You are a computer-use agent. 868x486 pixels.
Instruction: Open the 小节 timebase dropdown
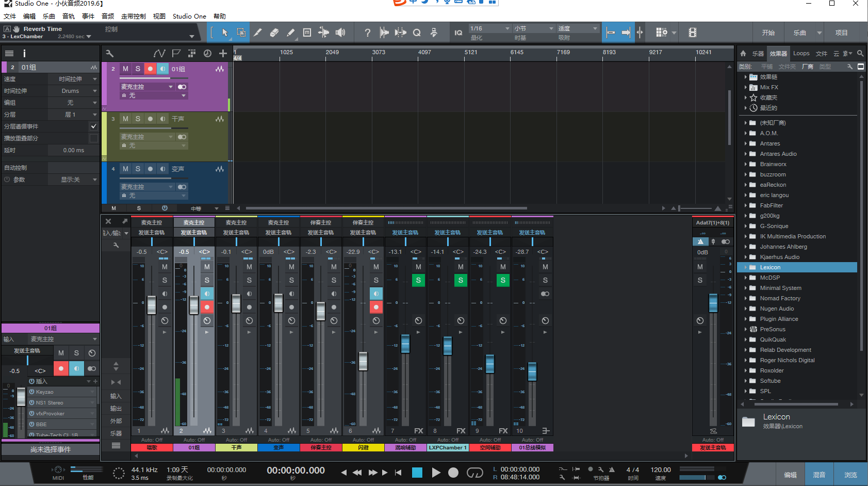(x=534, y=28)
